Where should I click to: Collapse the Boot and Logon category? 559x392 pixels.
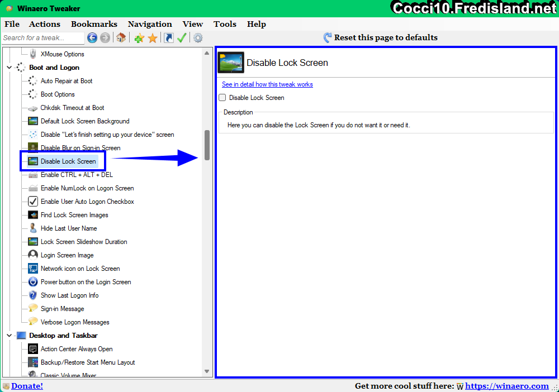click(x=10, y=68)
